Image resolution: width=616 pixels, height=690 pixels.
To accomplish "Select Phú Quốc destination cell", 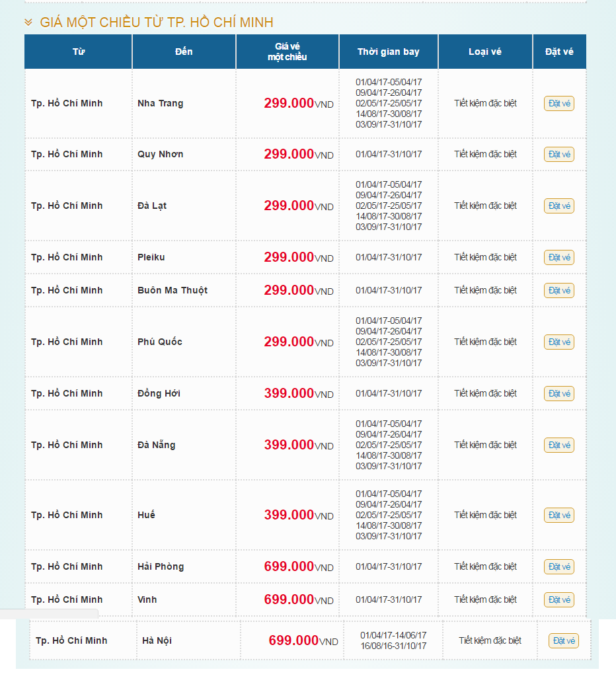I will point(160,342).
